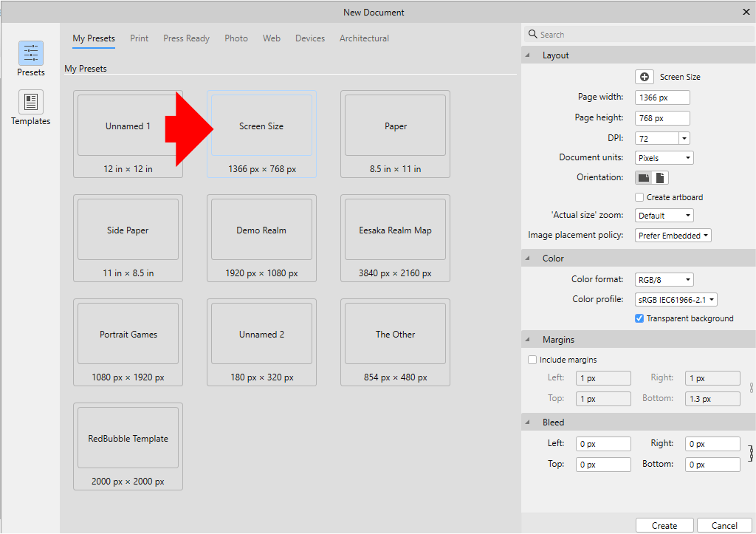Open the Color profile dropdown

coord(676,299)
